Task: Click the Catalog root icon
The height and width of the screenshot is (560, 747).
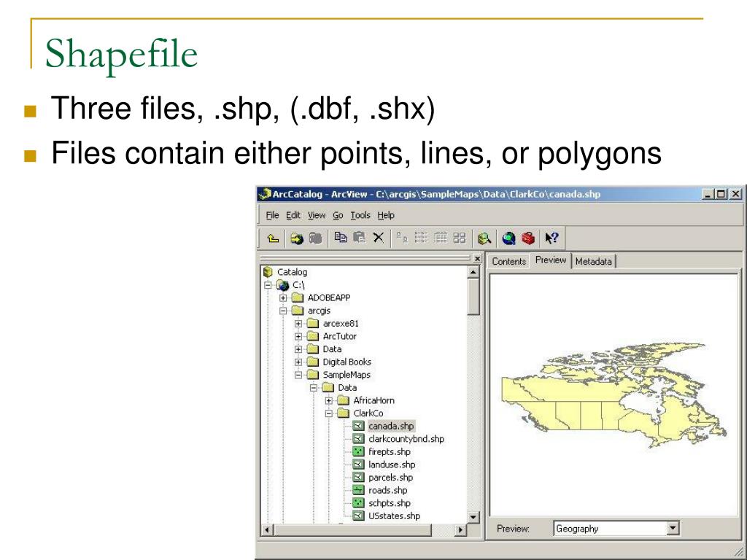Action: point(268,272)
